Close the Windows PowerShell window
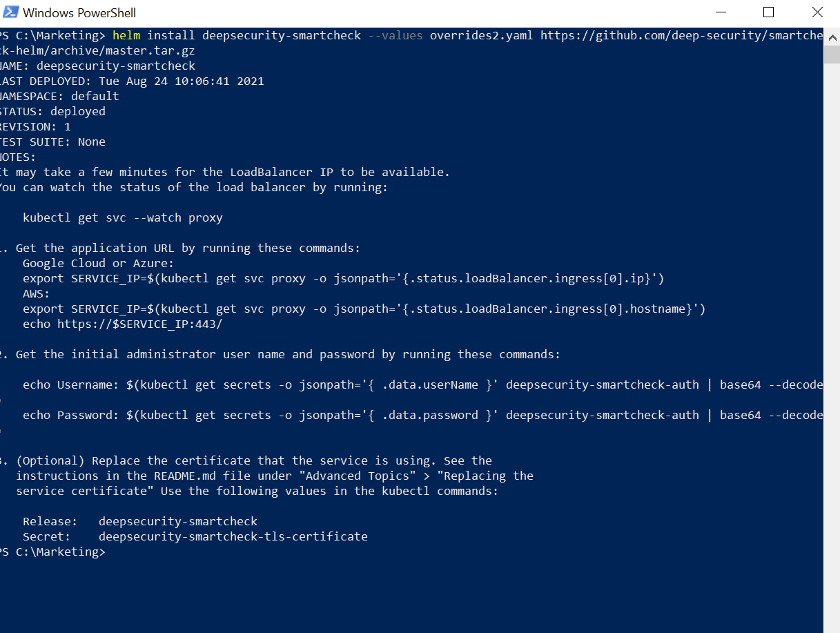 [817, 12]
